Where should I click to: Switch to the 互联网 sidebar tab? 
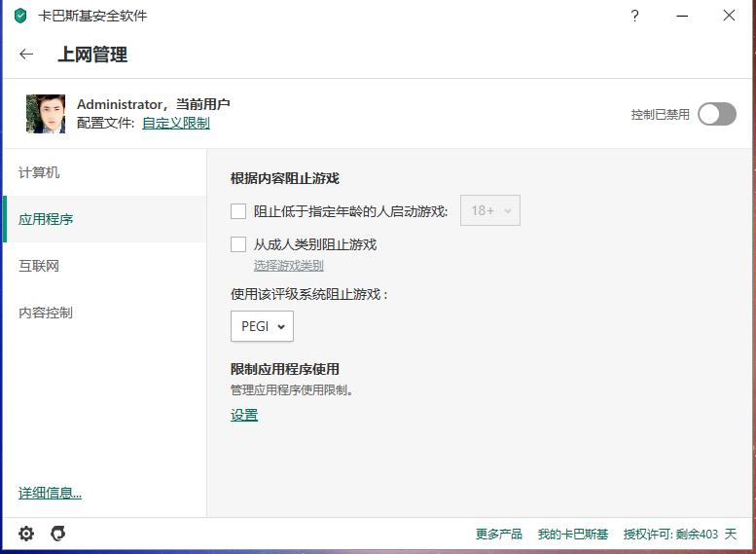[x=105, y=266]
